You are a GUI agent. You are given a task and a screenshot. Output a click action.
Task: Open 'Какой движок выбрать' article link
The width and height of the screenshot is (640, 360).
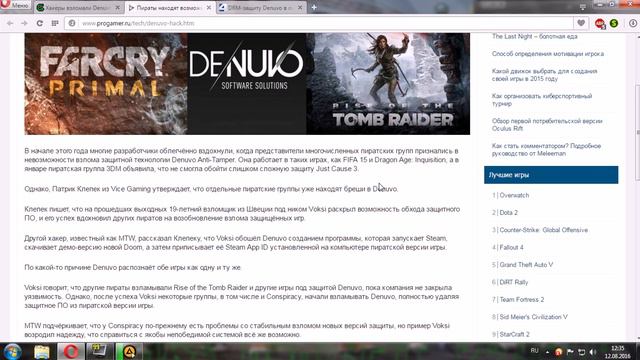click(x=544, y=75)
